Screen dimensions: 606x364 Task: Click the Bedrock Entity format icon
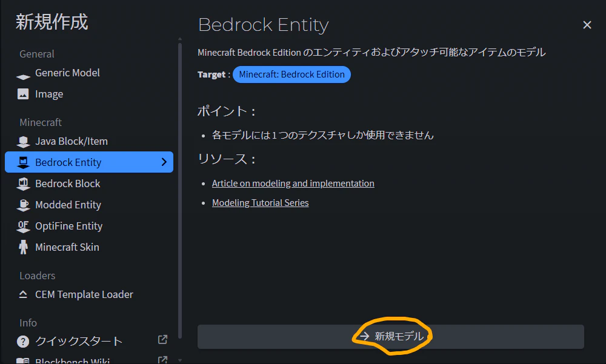[x=23, y=162]
